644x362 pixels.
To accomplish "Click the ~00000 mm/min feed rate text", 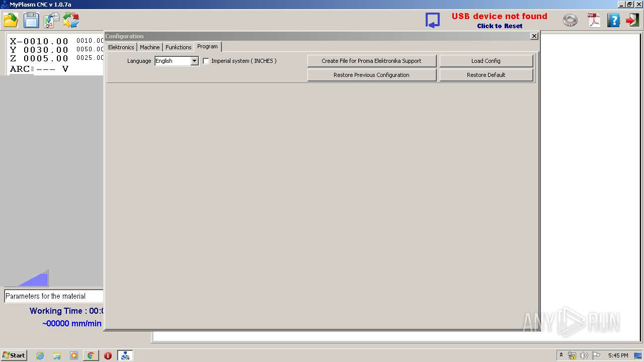I will pyautogui.click(x=72, y=324).
